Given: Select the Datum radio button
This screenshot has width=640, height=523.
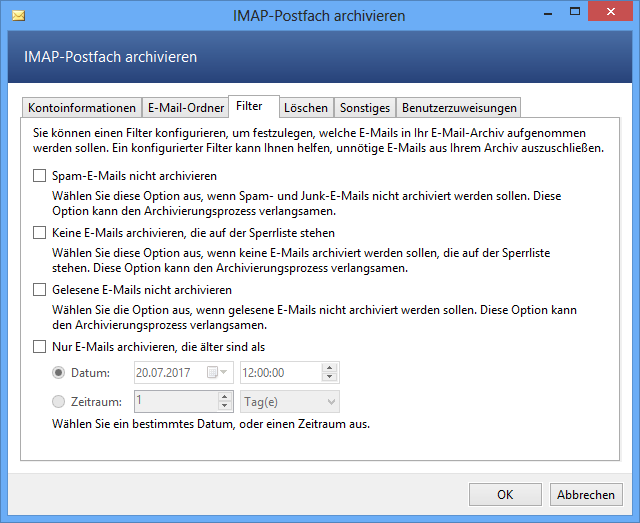Looking at the screenshot, I should (59, 372).
